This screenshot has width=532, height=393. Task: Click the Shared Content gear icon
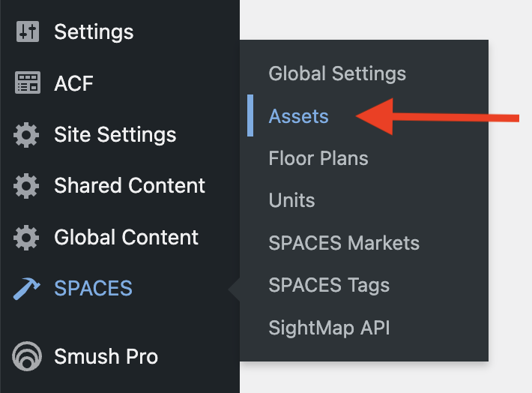[26, 186]
